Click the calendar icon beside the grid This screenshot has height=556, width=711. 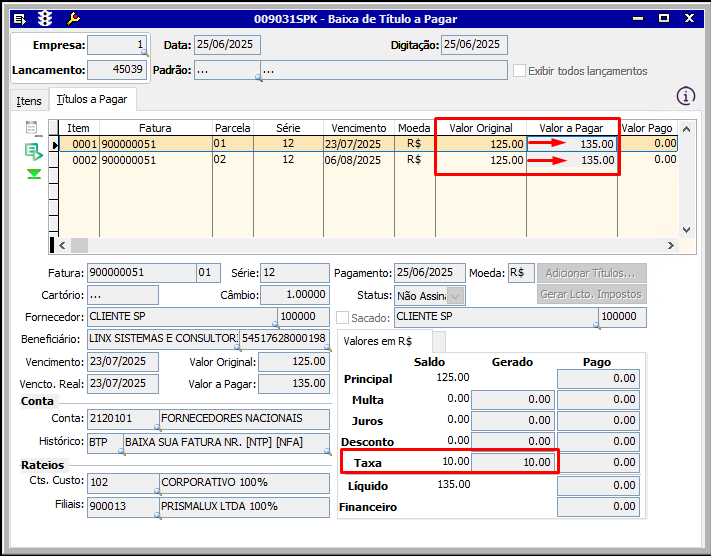point(31,128)
